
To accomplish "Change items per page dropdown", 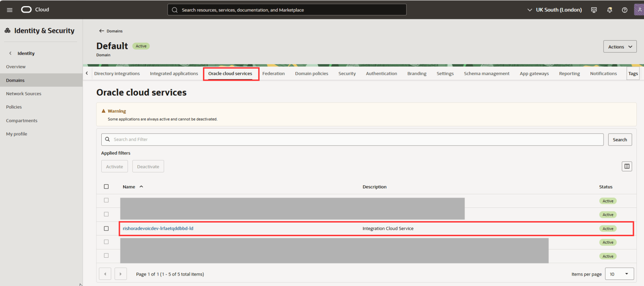I will [x=619, y=274].
